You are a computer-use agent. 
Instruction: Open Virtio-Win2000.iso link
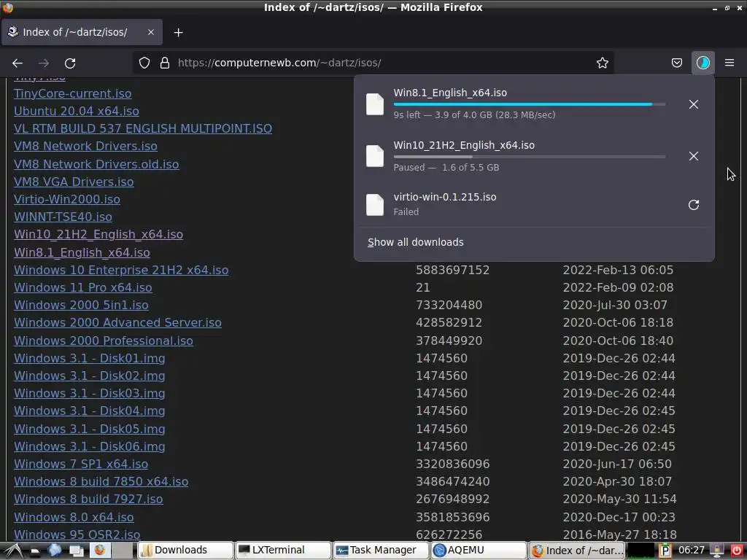click(66, 200)
